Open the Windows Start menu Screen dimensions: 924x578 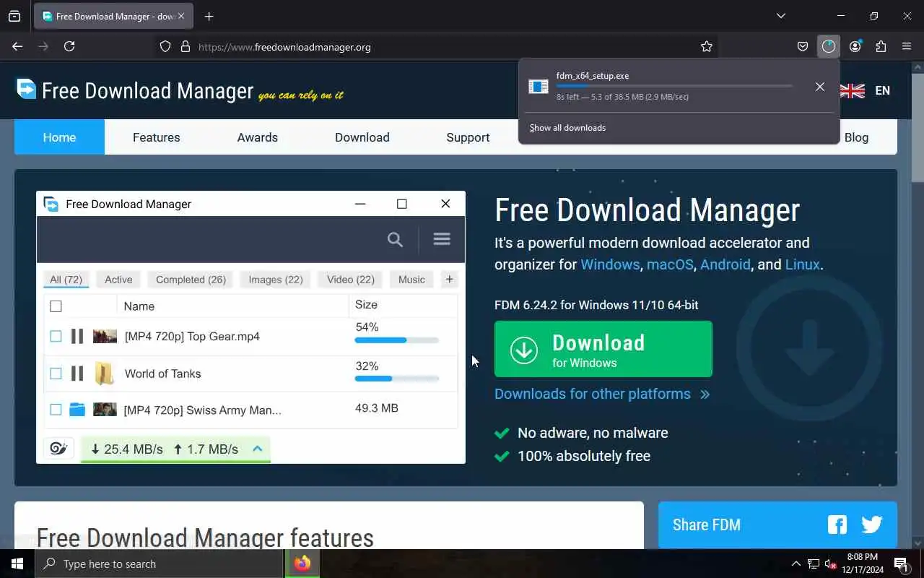pos(17,564)
